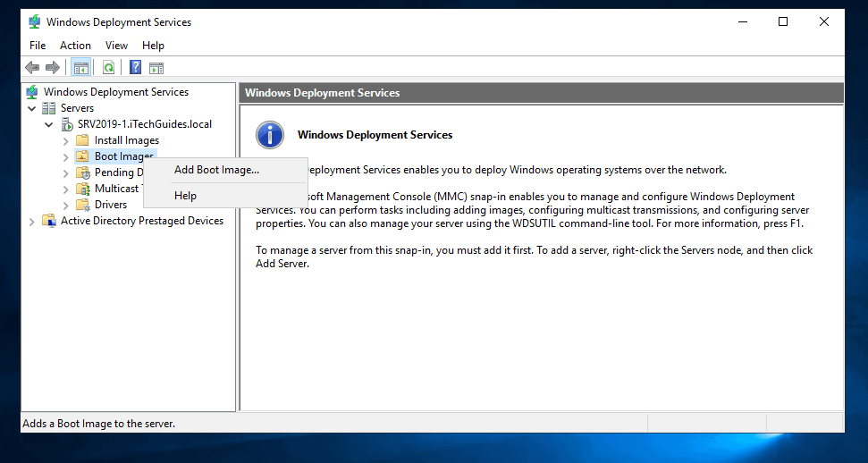Expand the Pending Devices node
The image size is (868, 463).
pos(65,173)
